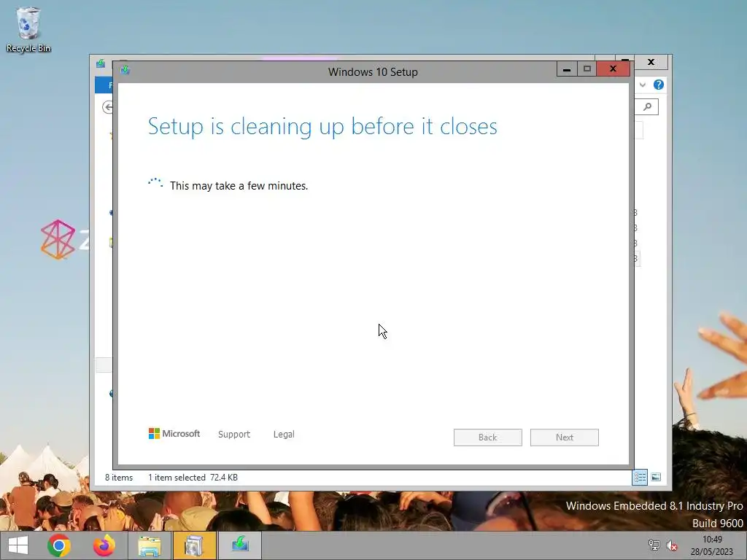Maximize the Windows 10 Setup window
Viewport: 747px width, 560px height.
(587, 69)
